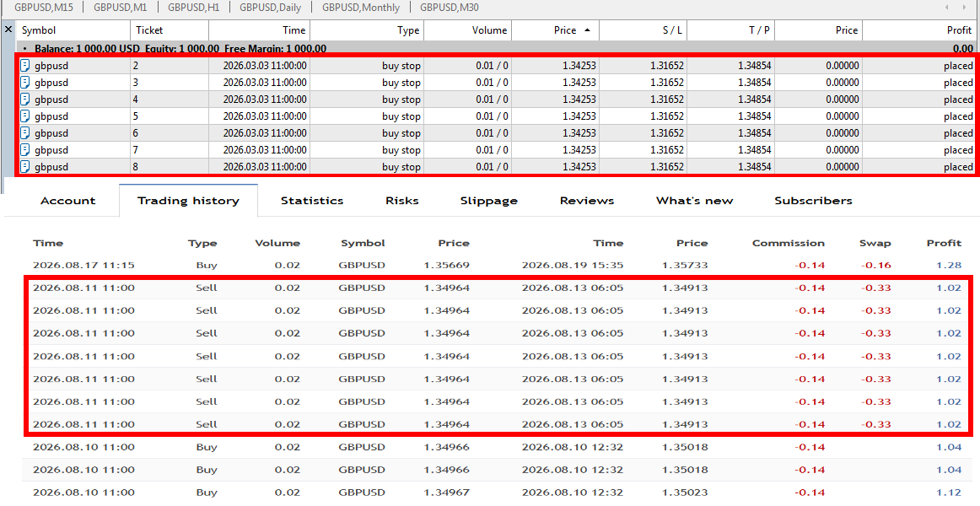The width and height of the screenshot is (980, 506).
Task: Click close time 2026.08.19 15:35
Action: [x=573, y=265]
